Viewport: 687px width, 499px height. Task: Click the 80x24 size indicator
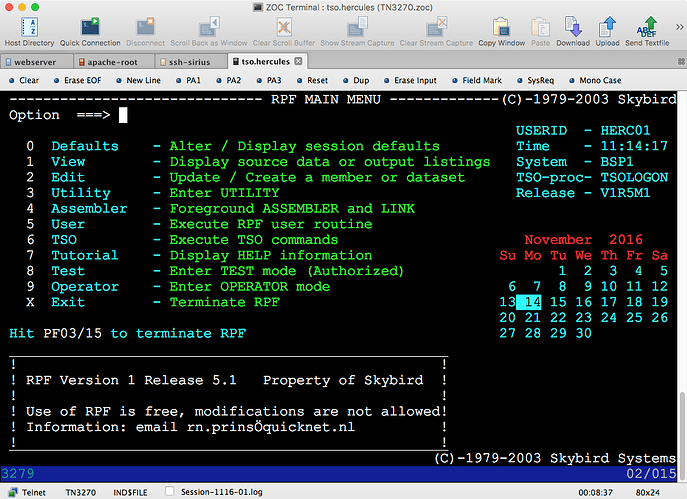point(648,492)
